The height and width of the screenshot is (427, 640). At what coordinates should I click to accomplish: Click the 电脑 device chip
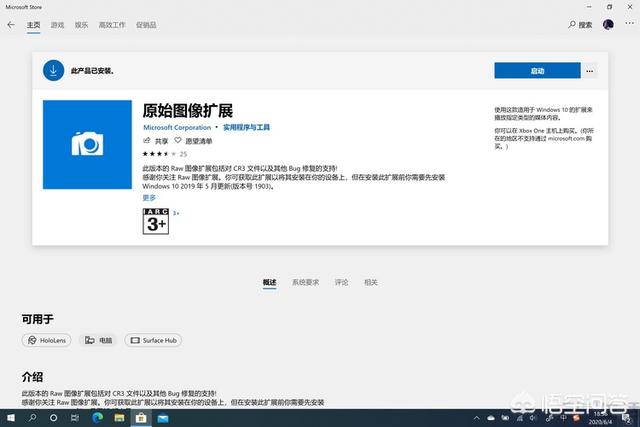click(98, 340)
